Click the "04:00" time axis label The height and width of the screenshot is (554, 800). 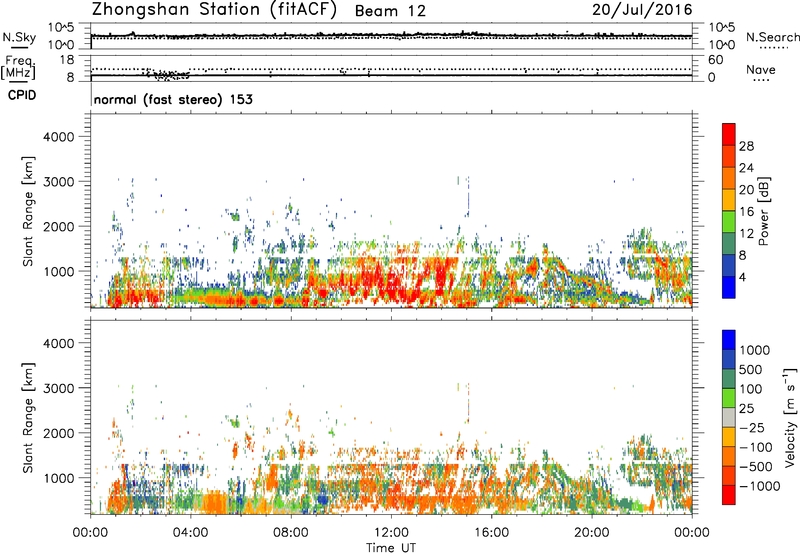191,533
